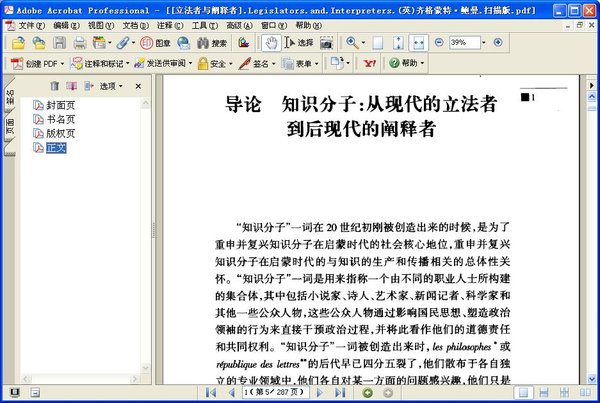Click the page number input field
600x403 pixels.
pos(276,392)
